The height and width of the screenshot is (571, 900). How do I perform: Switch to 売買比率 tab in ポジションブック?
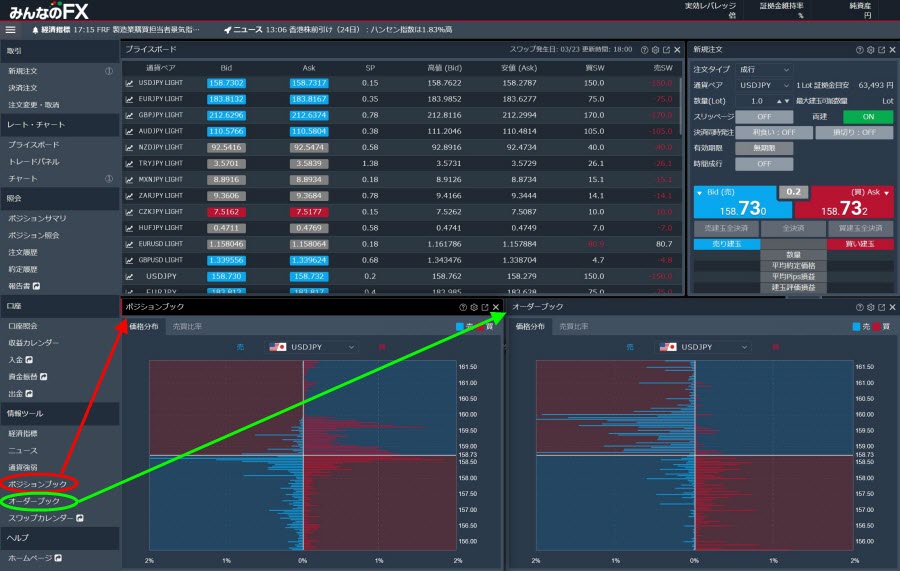click(186, 327)
